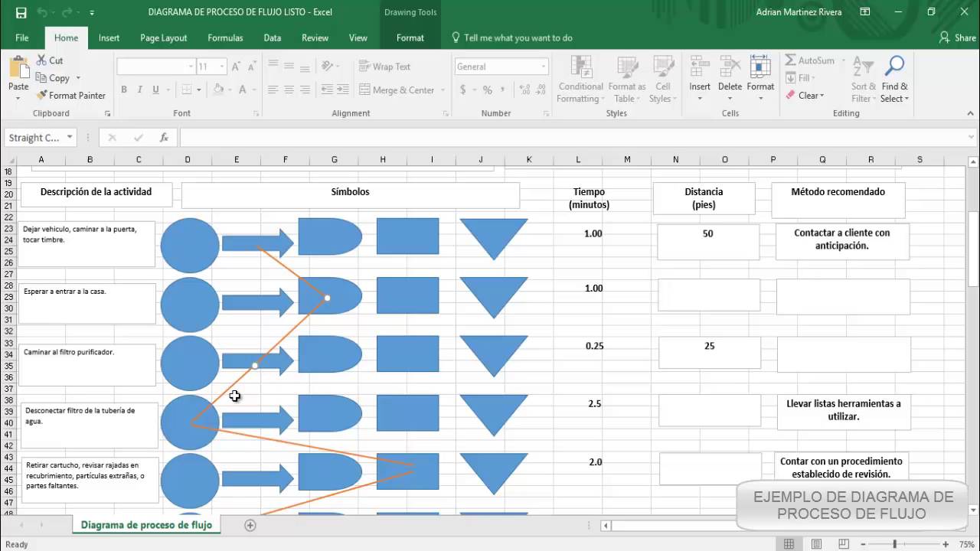Open the Clear dropdown in Editing
The height and width of the screenshot is (551, 980).
tap(805, 96)
